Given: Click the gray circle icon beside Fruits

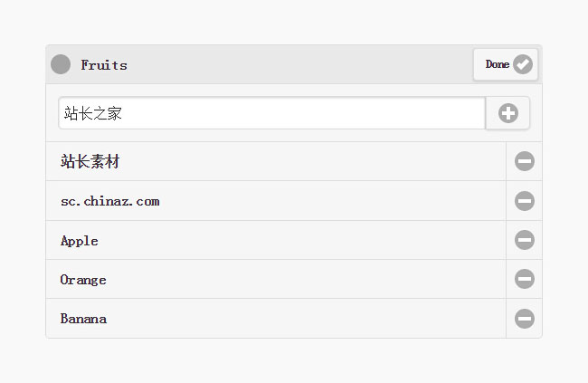Looking at the screenshot, I should tap(61, 64).
